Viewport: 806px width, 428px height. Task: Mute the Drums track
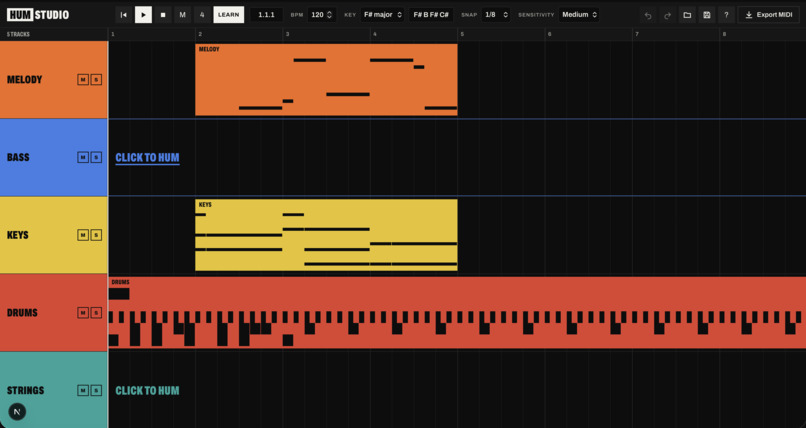coord(83,313)
